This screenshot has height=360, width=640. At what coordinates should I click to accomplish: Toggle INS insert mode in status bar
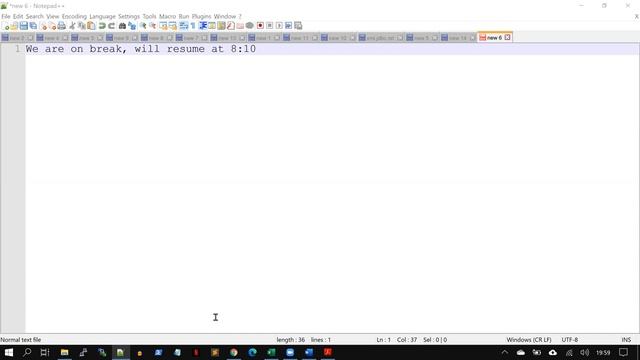point(626,340)
